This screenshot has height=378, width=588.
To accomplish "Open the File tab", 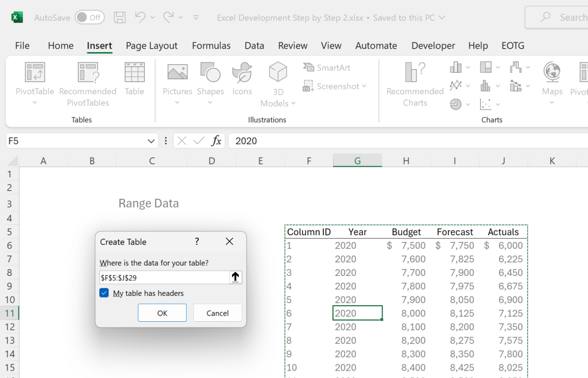I will tap(22, 46).
